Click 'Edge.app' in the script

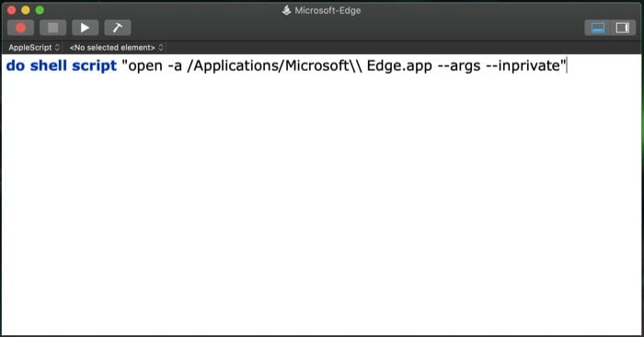point(399,66)
